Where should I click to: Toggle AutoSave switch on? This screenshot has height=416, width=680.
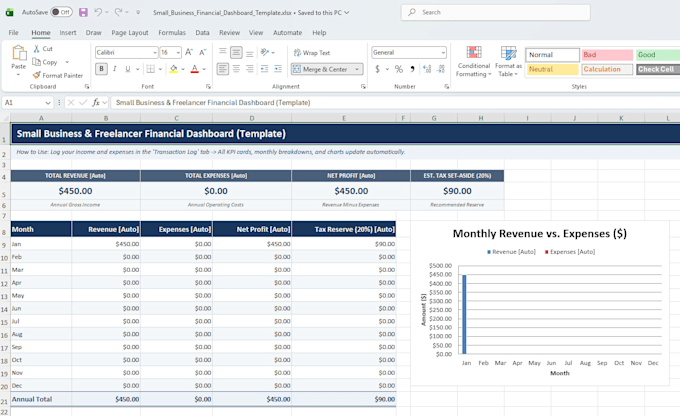pos(61,12)
